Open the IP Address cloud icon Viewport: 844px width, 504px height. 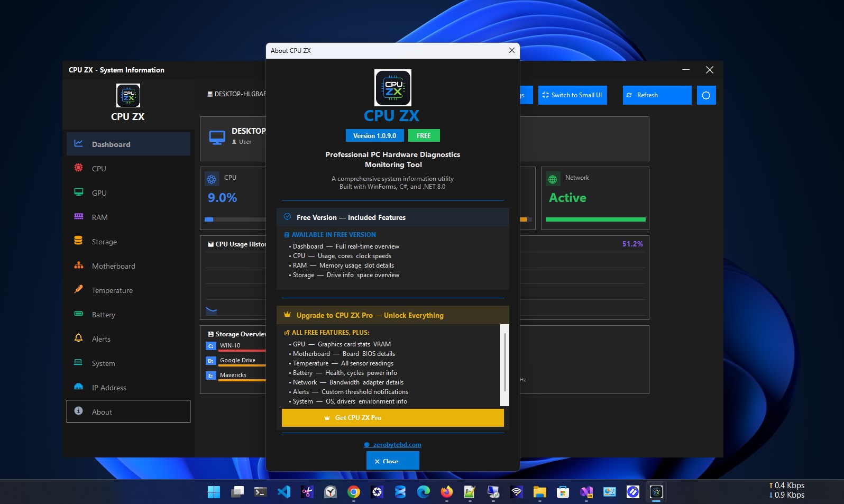pyautogui.click(x=78, y=387)
